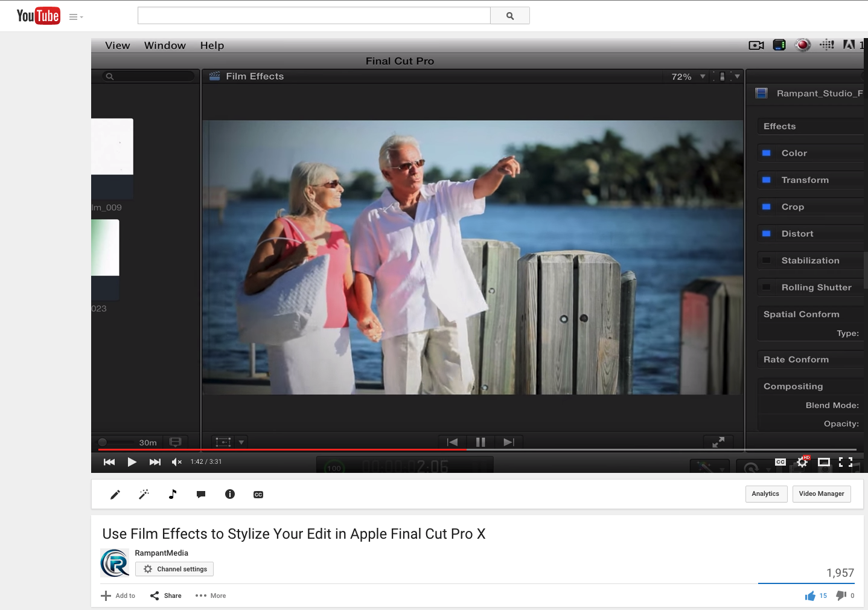Go to next edit in viewer
Viewport: 868px width, 610px height.
click(509, 442)
